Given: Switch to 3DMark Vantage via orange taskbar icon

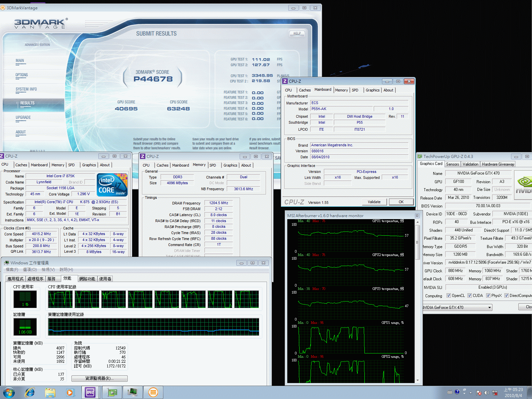Looking at the screenshot, I should 153,393.
